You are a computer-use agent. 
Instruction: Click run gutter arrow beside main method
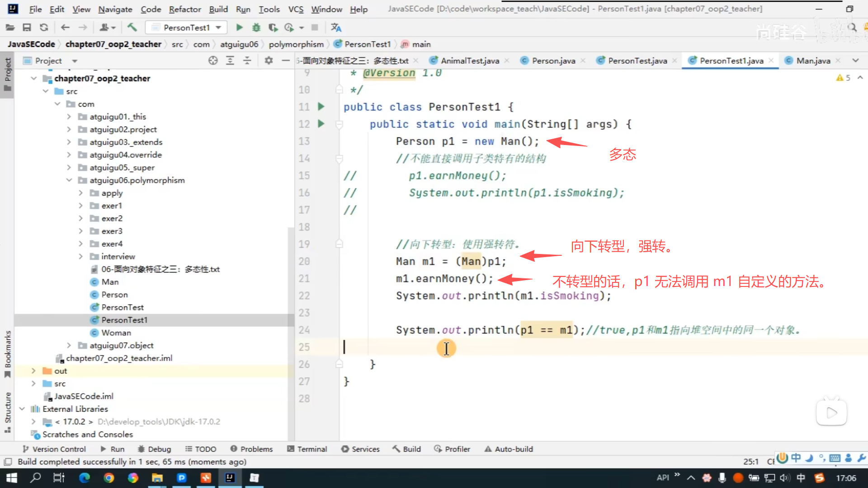[321, 124]
